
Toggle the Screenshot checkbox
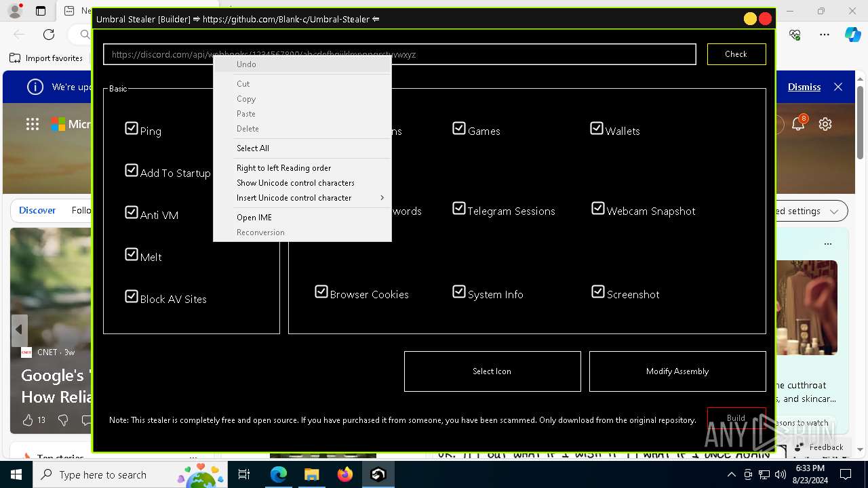click(598, 291)
